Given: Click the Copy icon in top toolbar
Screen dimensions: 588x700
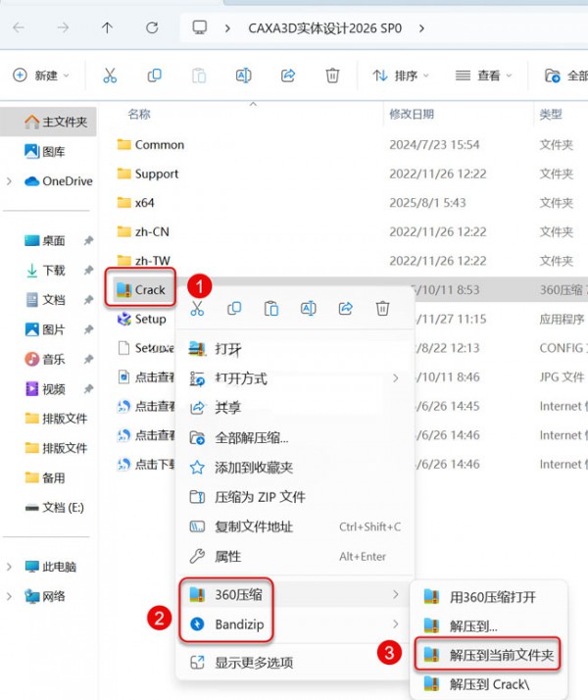Looking at the screenshot, I should click(x=155, y=75).
